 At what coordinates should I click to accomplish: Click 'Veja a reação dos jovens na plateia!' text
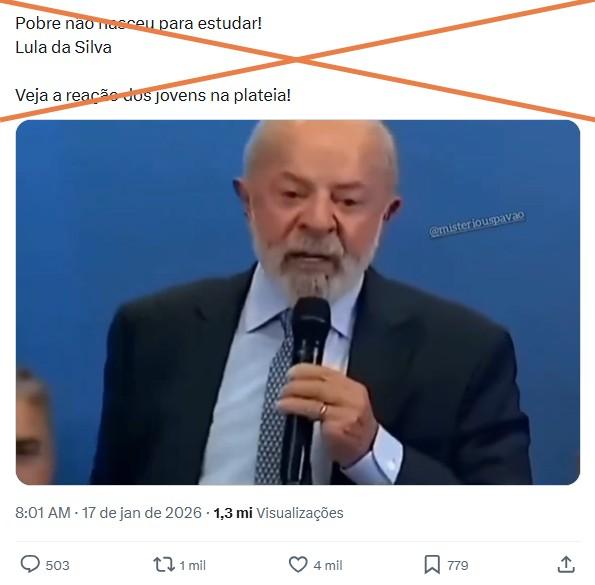[153, 95]
